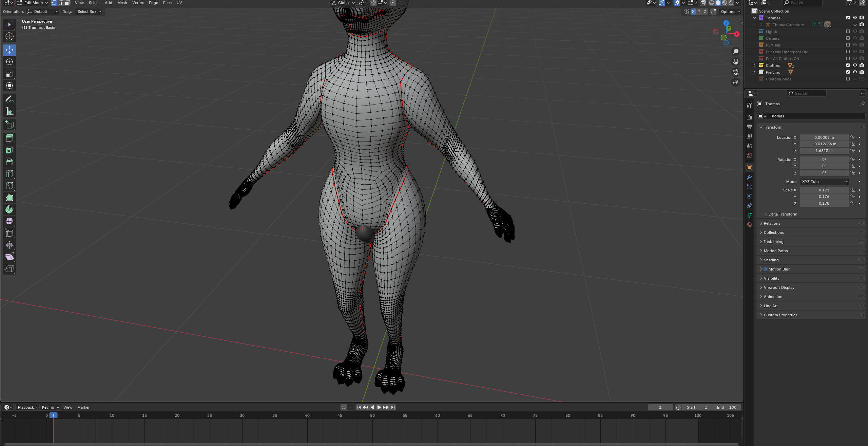Open the Vertex menu

[x=138, y=3]
